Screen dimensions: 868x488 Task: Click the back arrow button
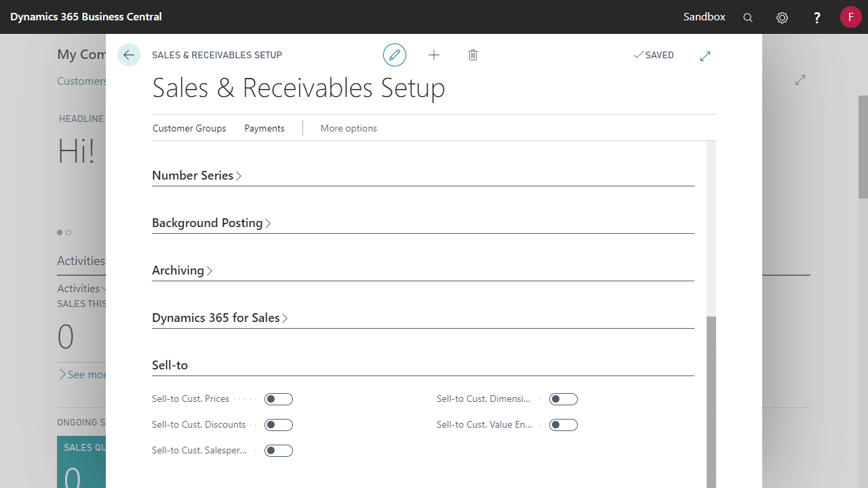pos(129,55)
